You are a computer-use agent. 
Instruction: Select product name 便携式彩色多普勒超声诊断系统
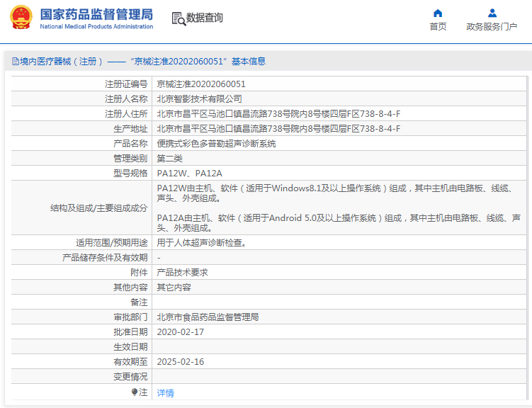coord(216,144)
